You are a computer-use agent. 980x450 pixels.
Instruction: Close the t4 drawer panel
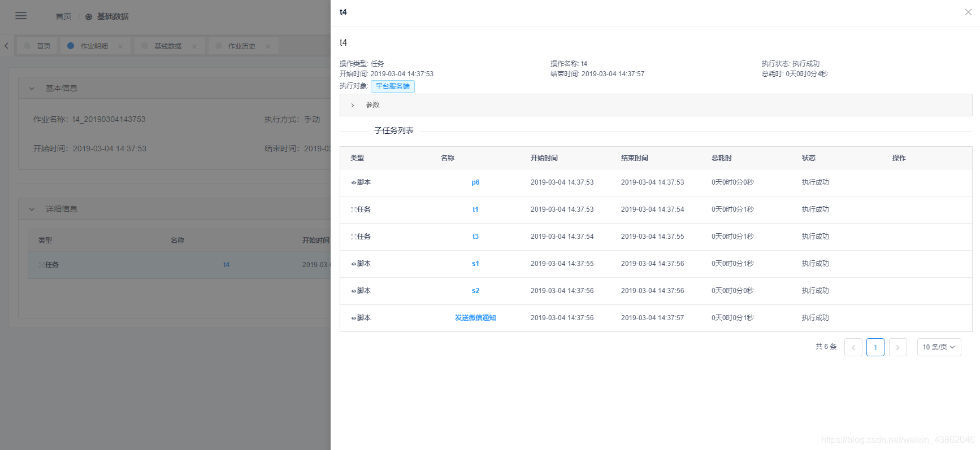pyautogui.click(x=968, y=12)
